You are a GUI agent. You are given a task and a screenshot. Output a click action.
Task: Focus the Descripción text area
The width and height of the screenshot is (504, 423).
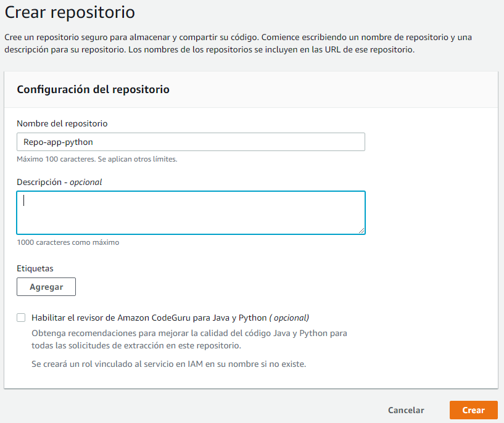coord(191,213)
